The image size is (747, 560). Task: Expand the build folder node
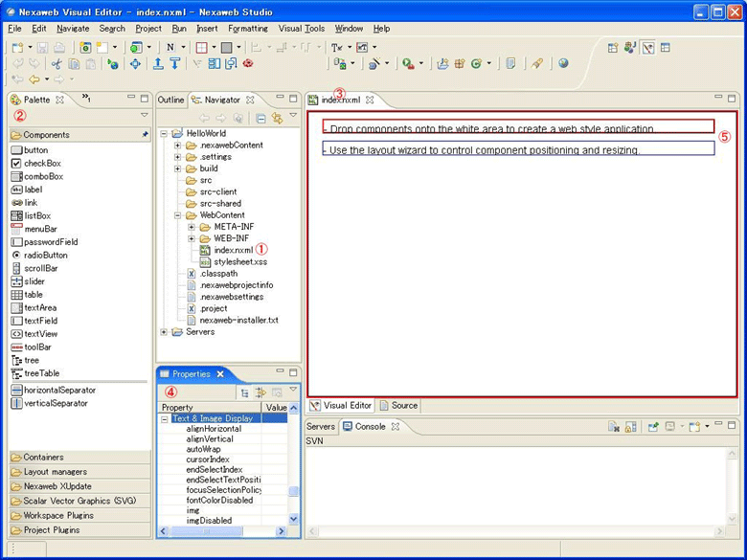(x=177, y=168)
